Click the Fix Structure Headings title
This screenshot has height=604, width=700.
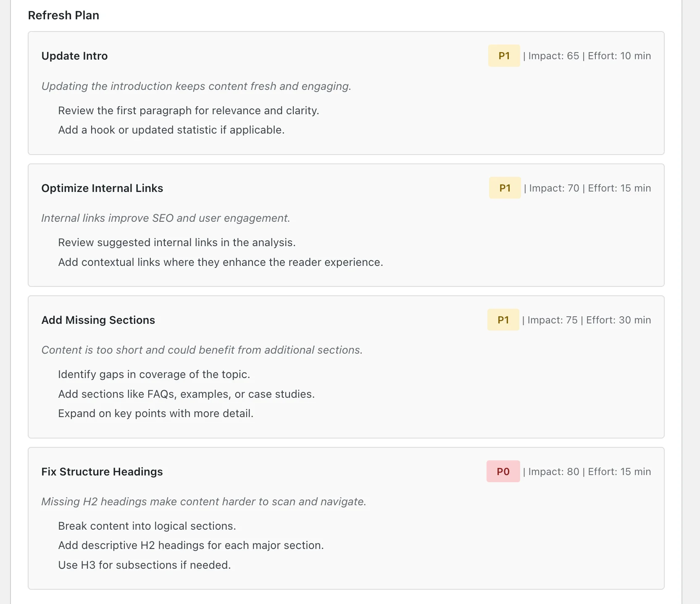pyautogui.click(x=102, y=472)
